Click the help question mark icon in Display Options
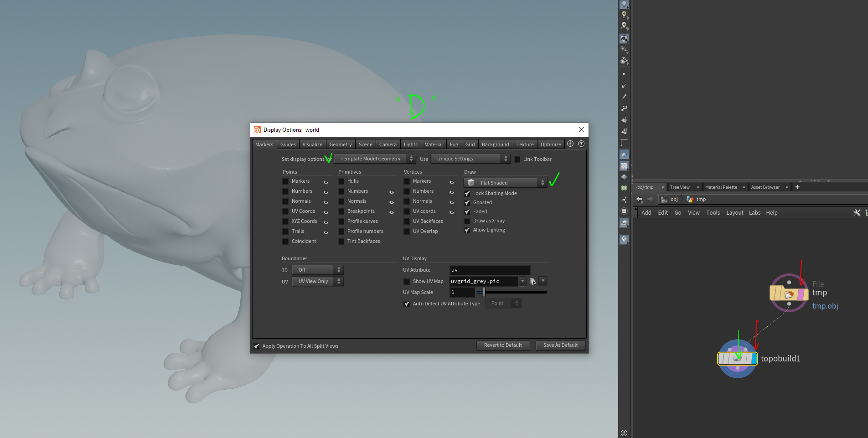 tap(581, 144)
